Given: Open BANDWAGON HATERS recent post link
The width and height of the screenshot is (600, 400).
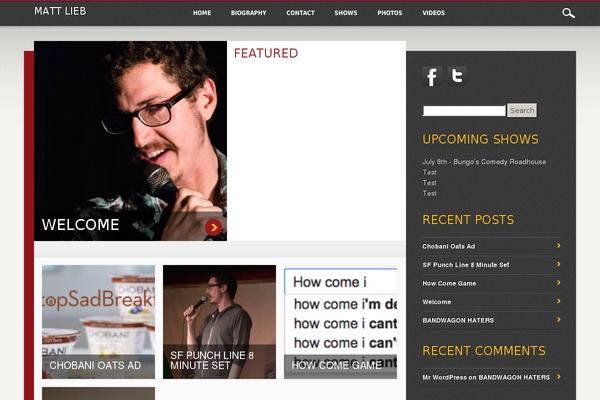Looking at the screenshot, I should [458, 320].
